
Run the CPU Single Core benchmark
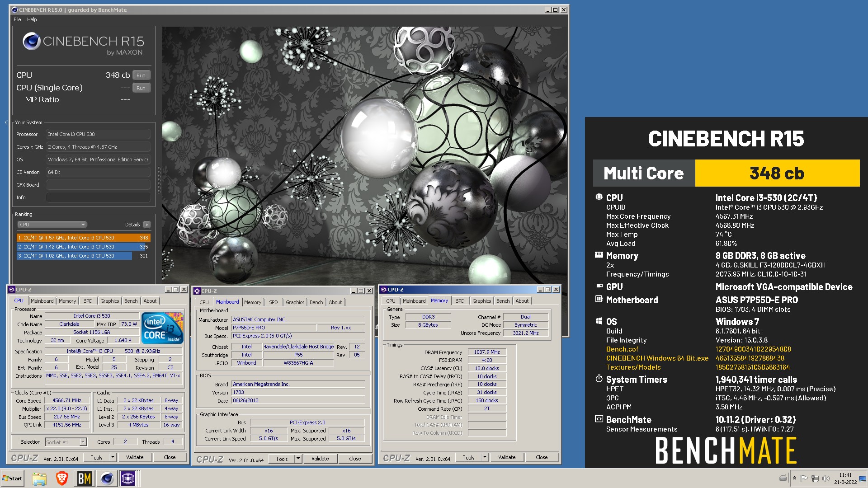point(141,88)
